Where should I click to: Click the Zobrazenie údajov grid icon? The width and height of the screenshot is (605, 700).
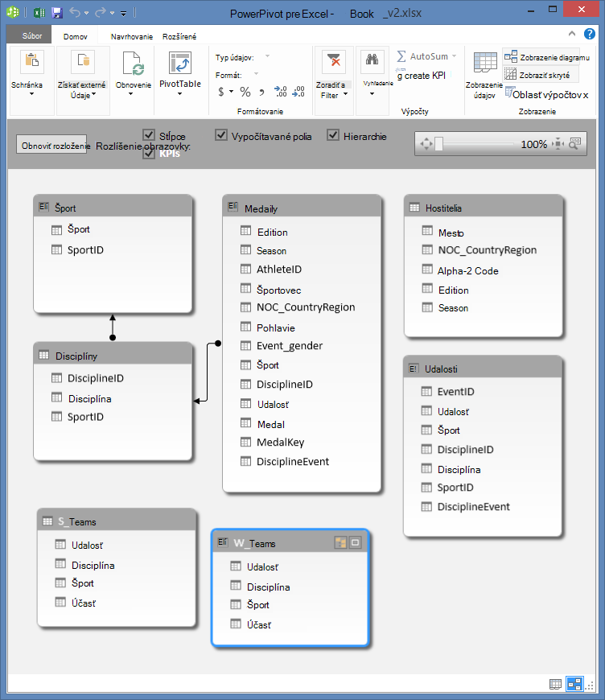point(485,63)
